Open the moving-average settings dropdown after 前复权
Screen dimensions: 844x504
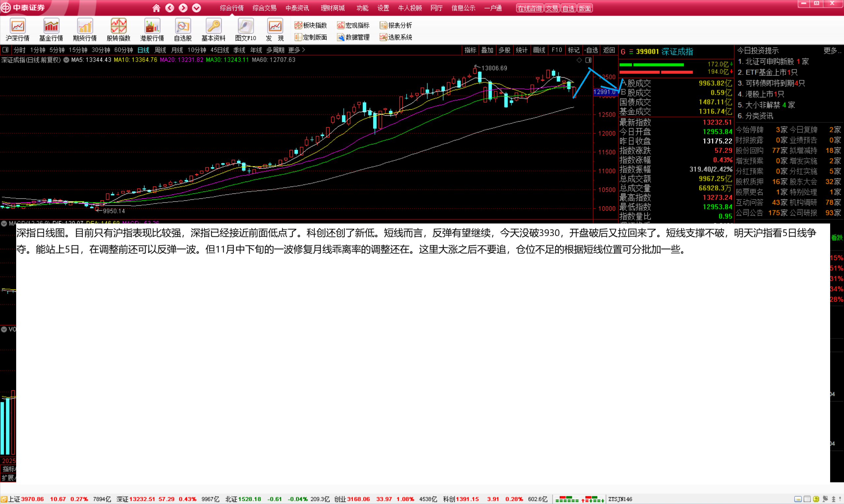(66, 60)
